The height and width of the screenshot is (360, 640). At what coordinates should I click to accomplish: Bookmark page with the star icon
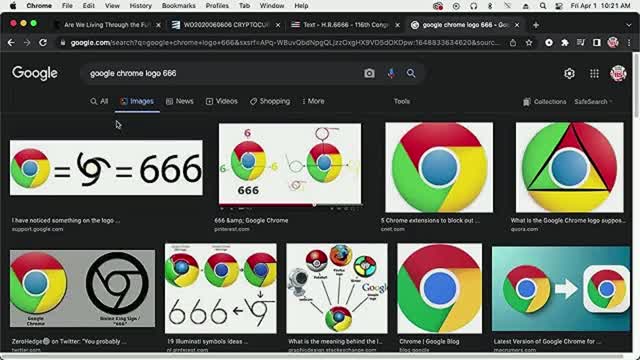tap(529, 42)
